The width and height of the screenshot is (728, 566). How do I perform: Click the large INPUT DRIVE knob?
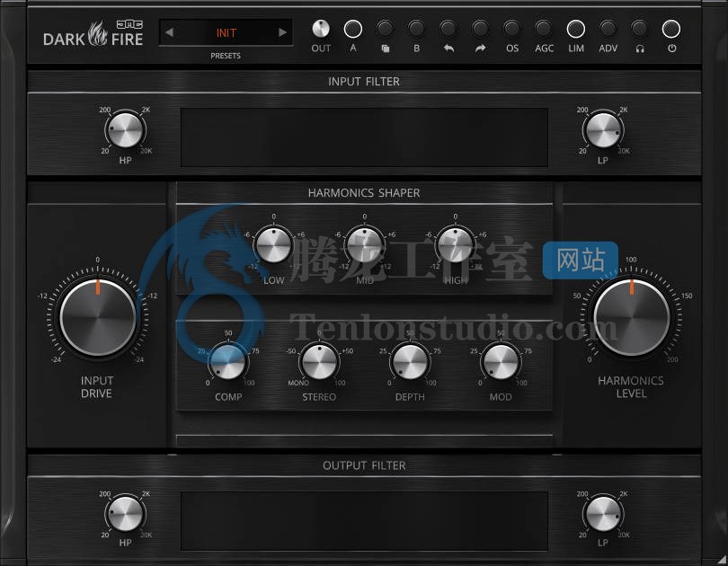point(98,317)
